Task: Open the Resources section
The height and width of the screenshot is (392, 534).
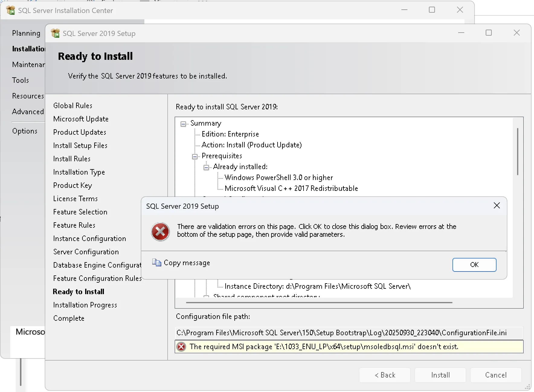Action: point(28,96)
